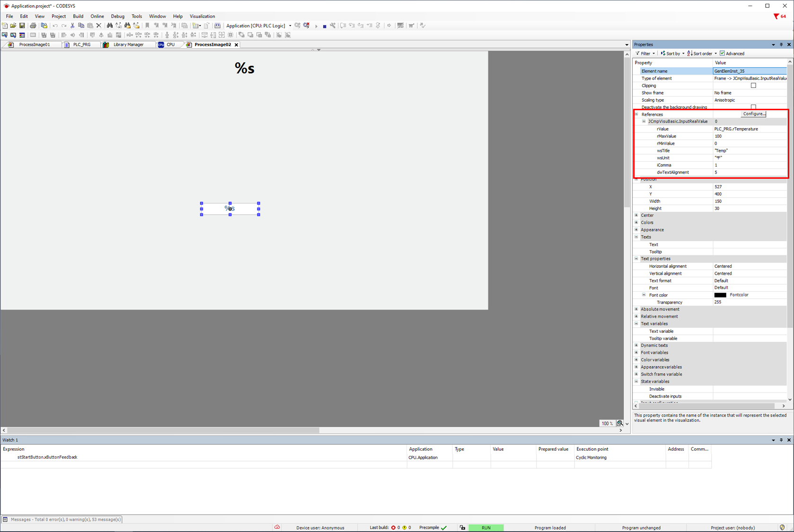Open the Visualization menu
This screenshot has height=532, width=794.
tap(202, 16)
